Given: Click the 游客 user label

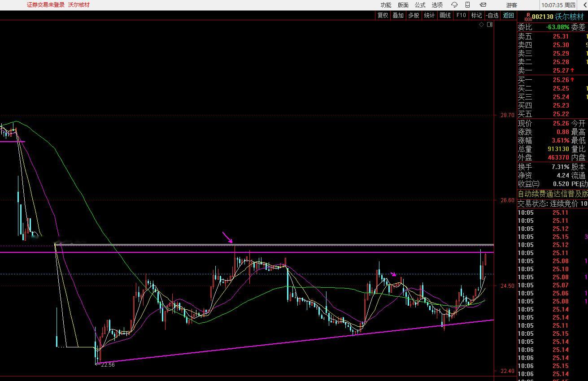Looking at the screenshot, I should point(512,5).
